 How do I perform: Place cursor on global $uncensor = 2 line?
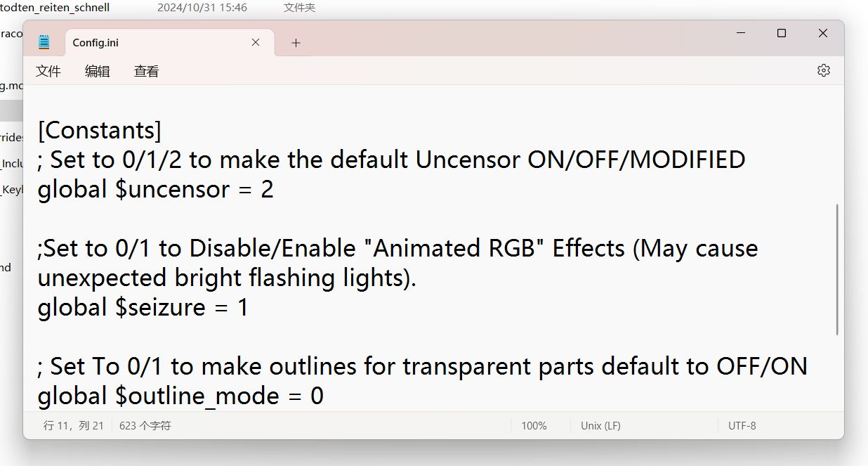coord(155,189)
